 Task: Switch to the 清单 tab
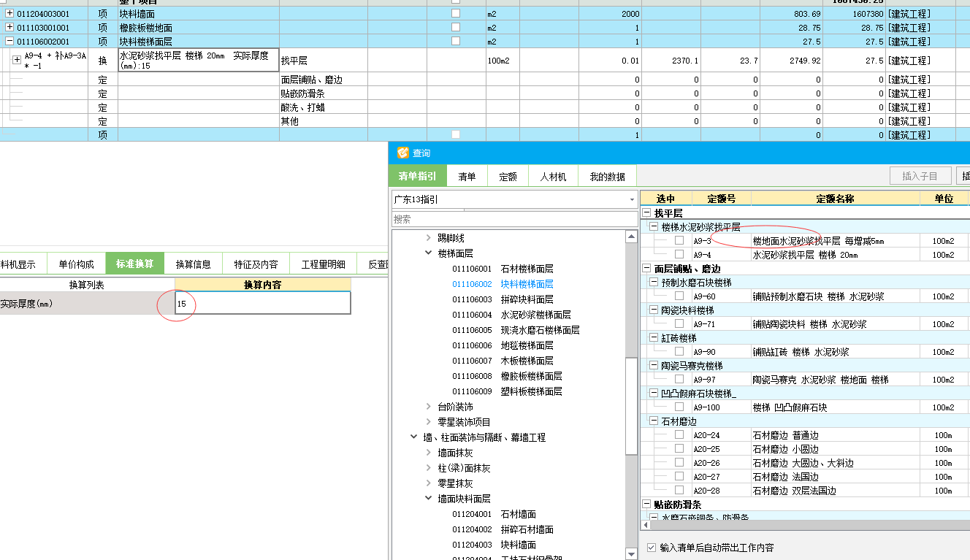point(467,177)
